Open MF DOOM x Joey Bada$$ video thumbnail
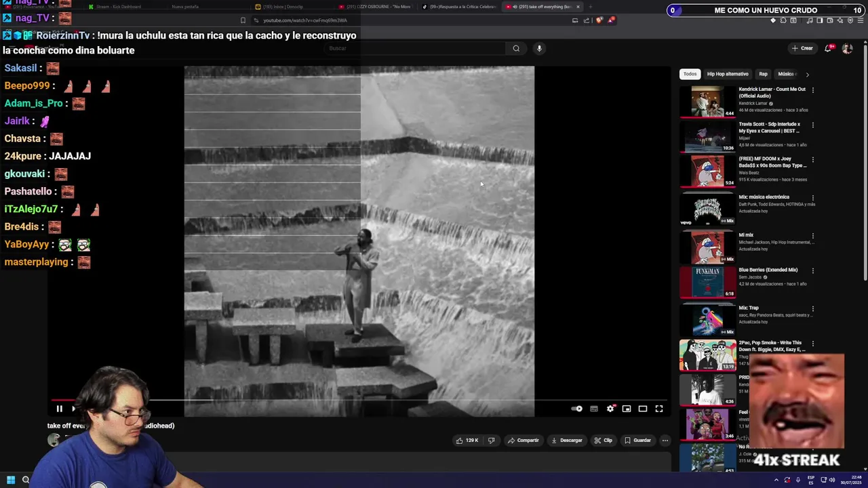 [707, 171]
